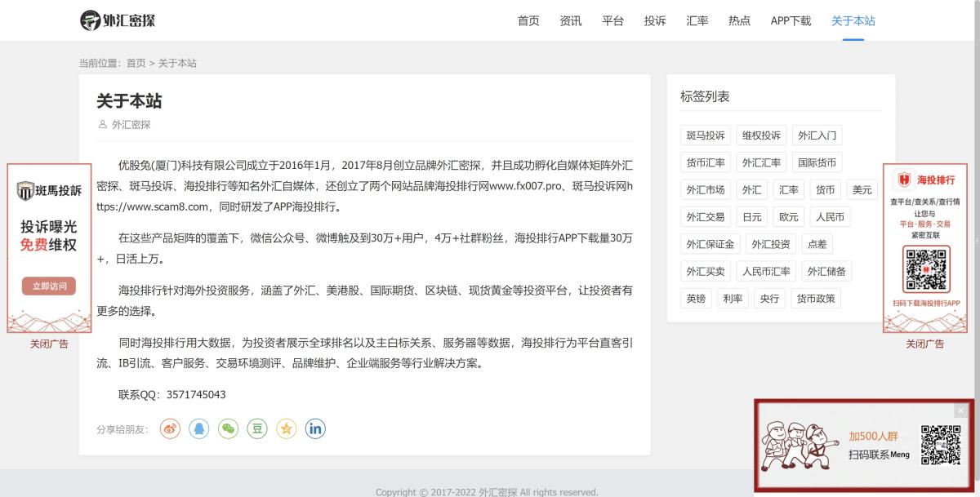Click the 货币政策 tag
The image size is (980, 497).
click(x=815, y=298)
